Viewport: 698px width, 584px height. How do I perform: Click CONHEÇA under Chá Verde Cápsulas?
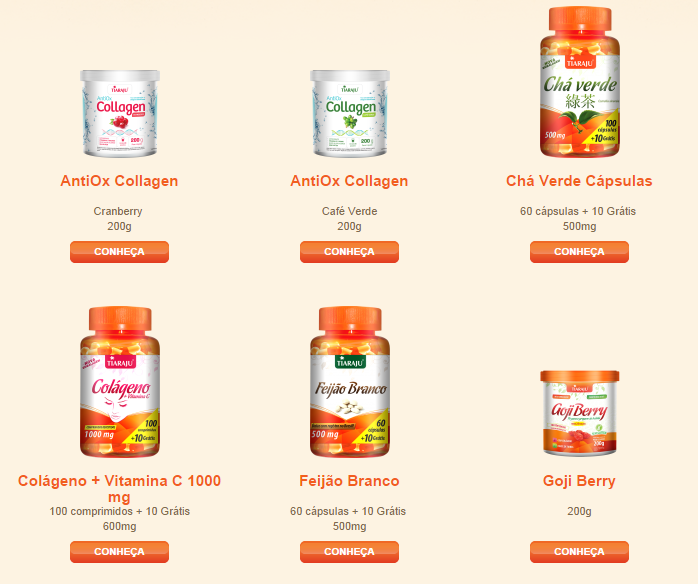[x=579, y=252]
